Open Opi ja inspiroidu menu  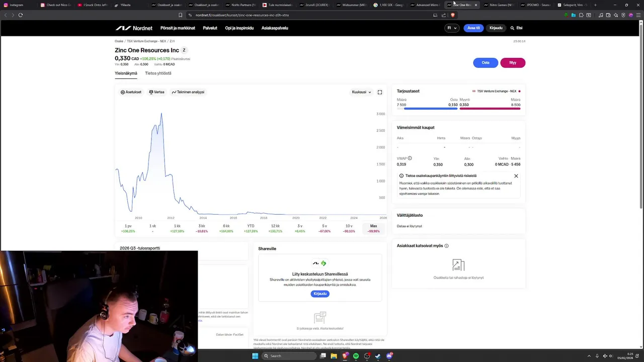point(239,28)
